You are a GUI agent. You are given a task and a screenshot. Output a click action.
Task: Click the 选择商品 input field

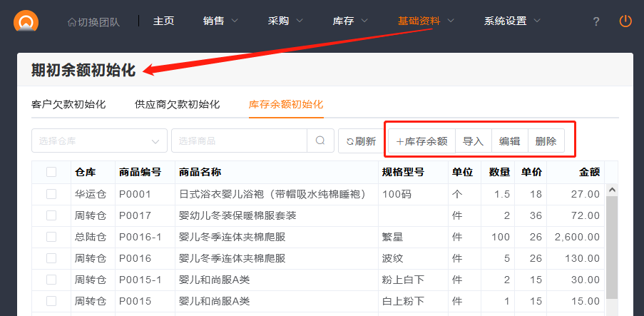point(239,141)
